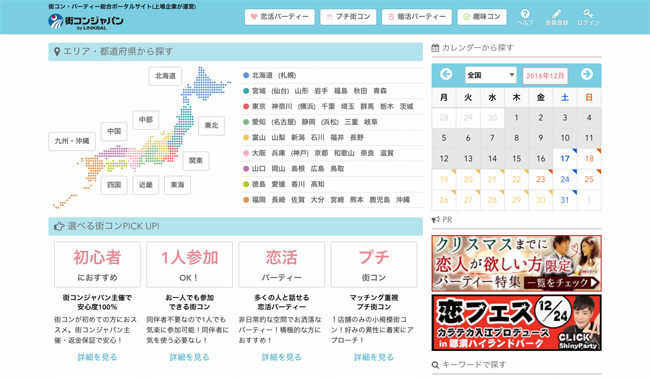Click the 街コンジャパン logo
650x380 pixels.
pos(86,21)
